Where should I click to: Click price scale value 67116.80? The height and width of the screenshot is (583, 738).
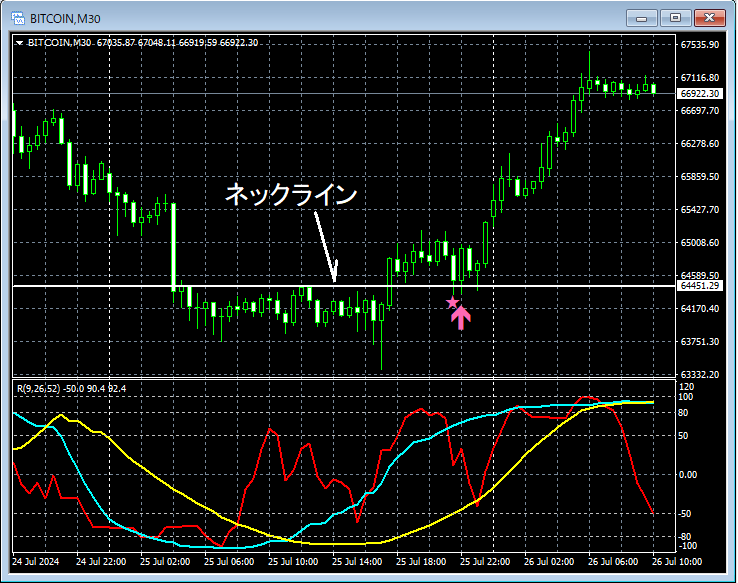pos(700,78)
